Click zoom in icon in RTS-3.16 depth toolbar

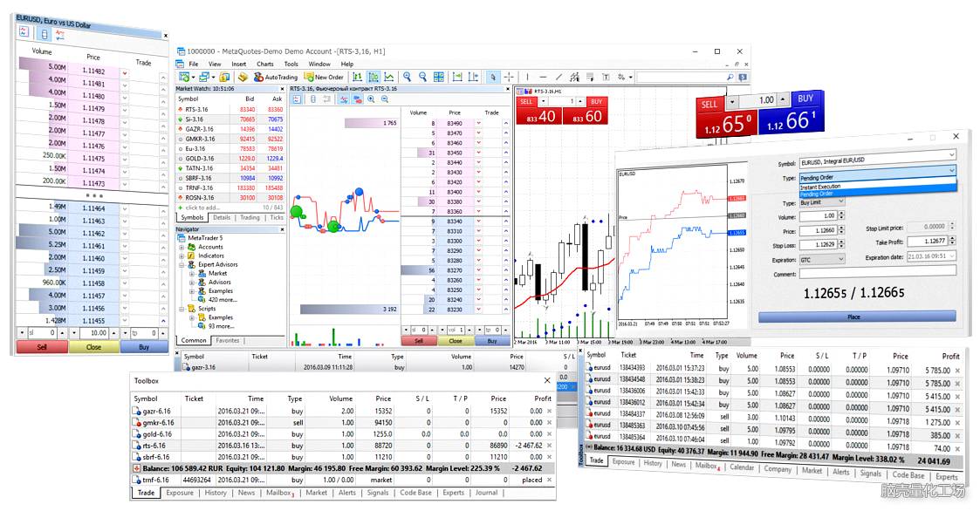click(x=371, y=99)
